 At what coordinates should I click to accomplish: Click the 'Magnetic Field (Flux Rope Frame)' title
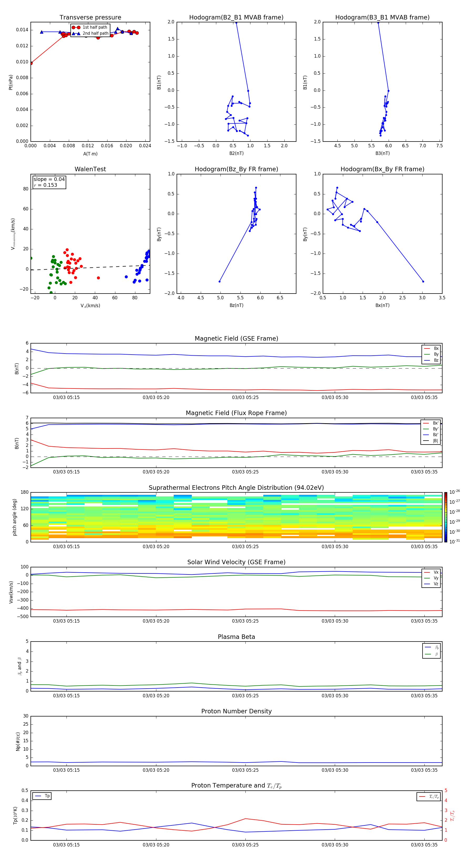click(236, 413)
